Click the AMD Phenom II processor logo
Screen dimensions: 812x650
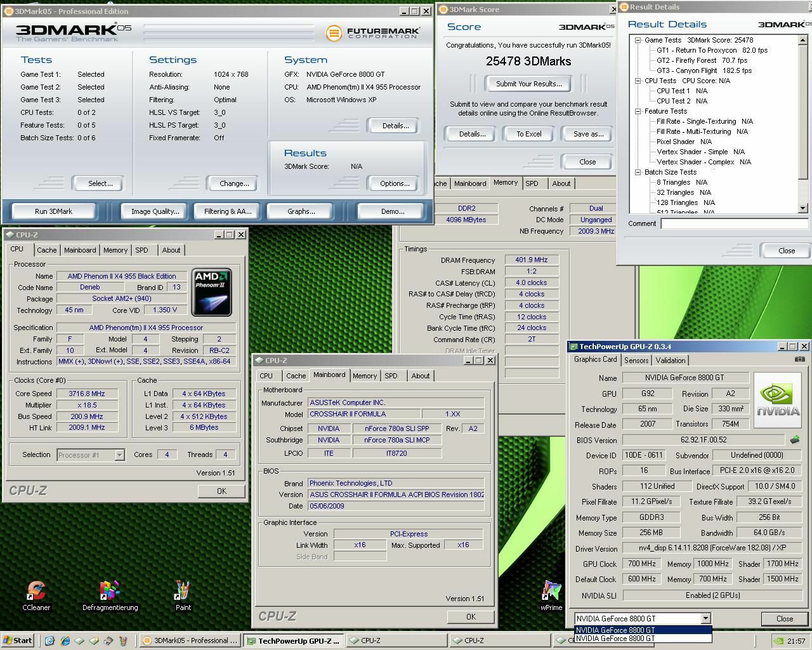point(211,292)
